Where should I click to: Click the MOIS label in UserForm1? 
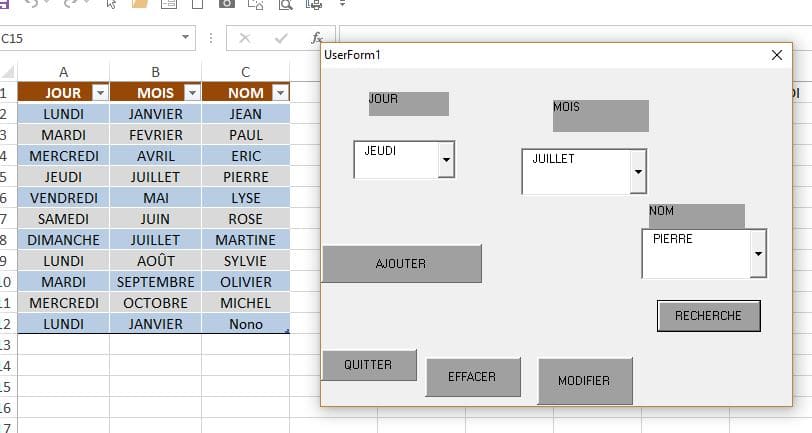(600, 116)
